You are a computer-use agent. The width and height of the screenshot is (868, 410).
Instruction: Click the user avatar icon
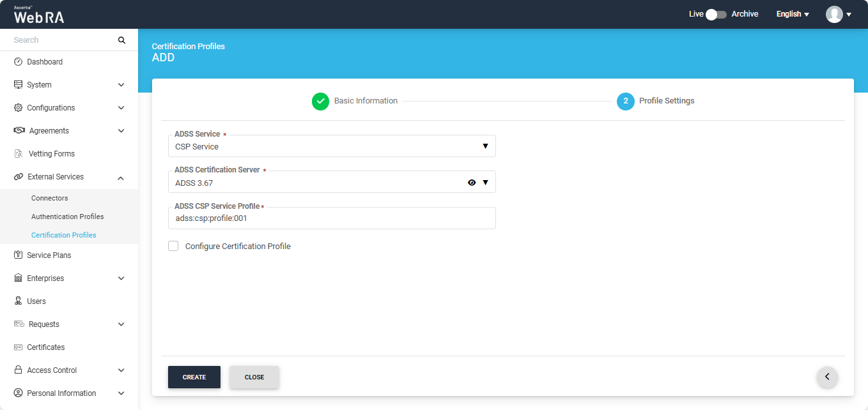[834, 14]
